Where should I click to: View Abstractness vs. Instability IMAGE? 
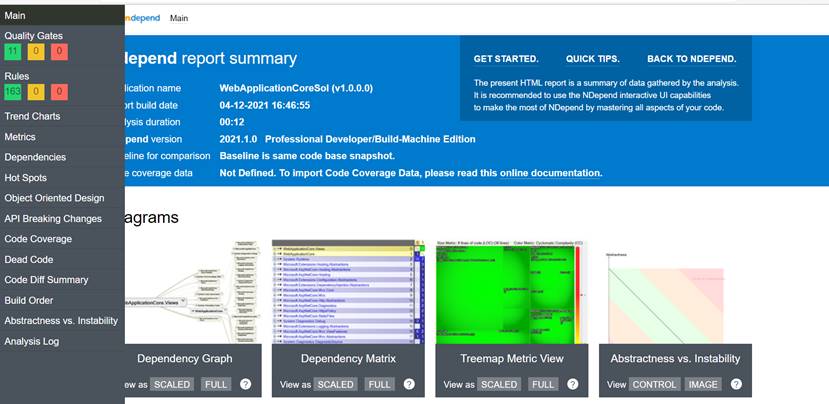pos(703,384)
